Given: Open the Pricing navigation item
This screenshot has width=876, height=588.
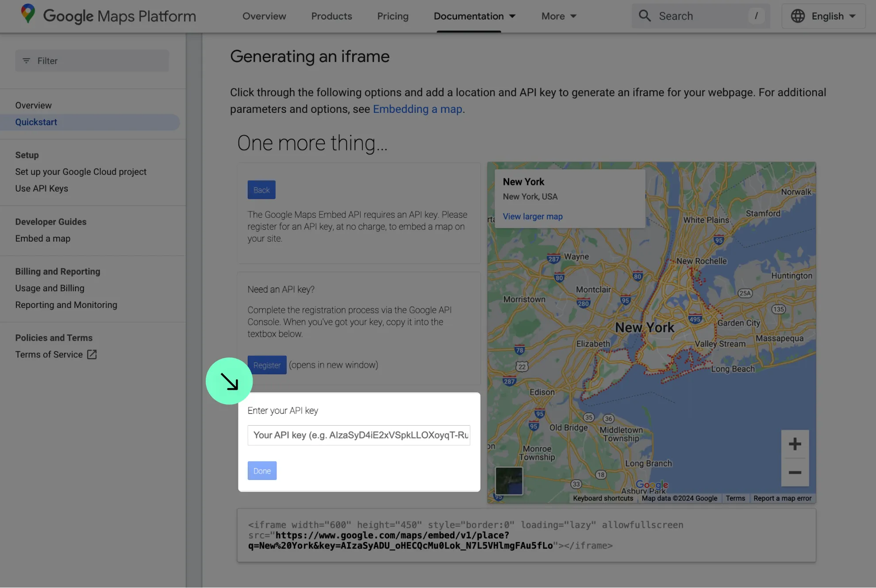Looking at the screenshot, I should point(393,16).
